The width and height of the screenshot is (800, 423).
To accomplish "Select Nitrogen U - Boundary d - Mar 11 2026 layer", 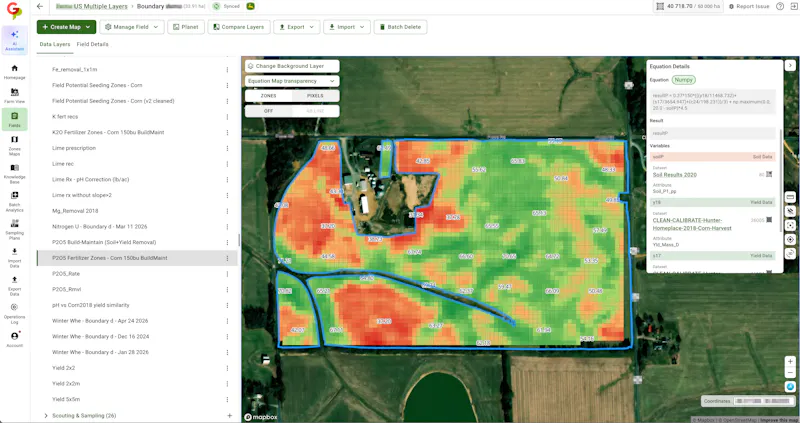I will (x=99, y=227).
